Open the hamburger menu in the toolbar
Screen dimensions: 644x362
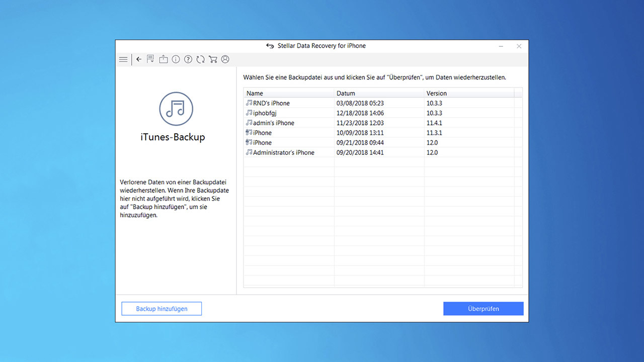coord(123,59)
